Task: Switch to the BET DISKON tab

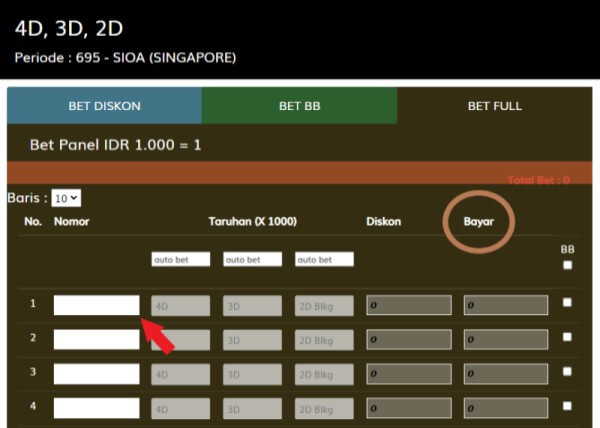Action: 104,106
